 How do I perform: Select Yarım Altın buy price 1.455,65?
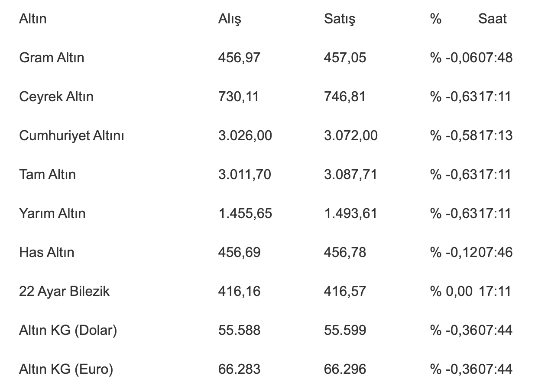click(x=245, y=213)
